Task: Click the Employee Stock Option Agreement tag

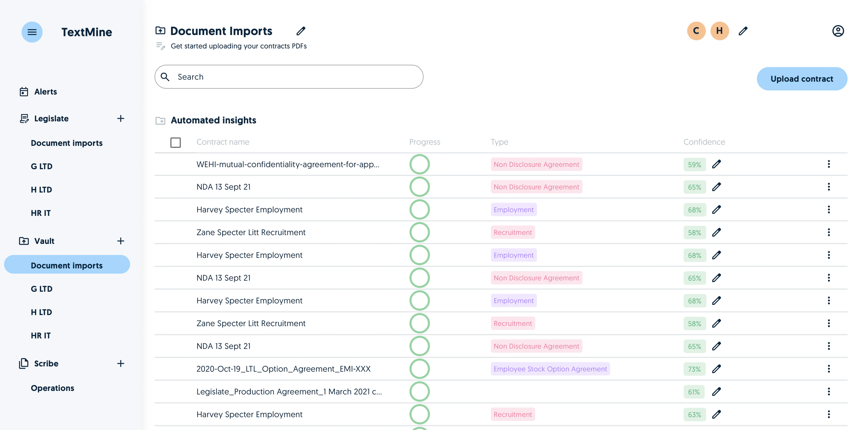Action: (550, 369)
